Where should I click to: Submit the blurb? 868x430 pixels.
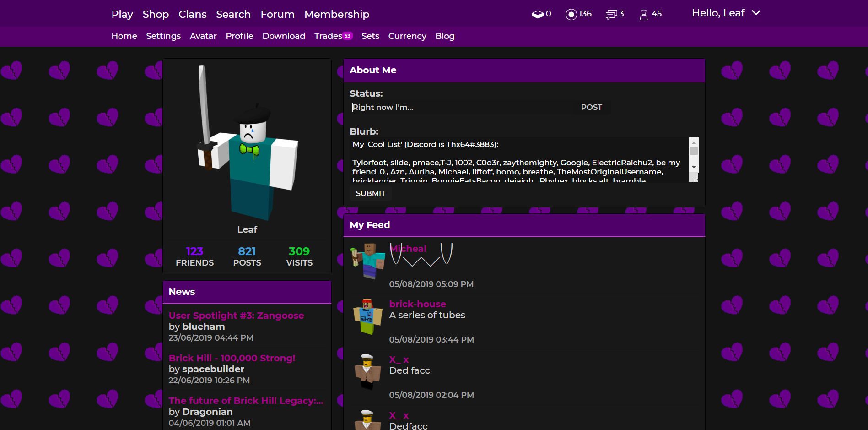coord(371,193)
